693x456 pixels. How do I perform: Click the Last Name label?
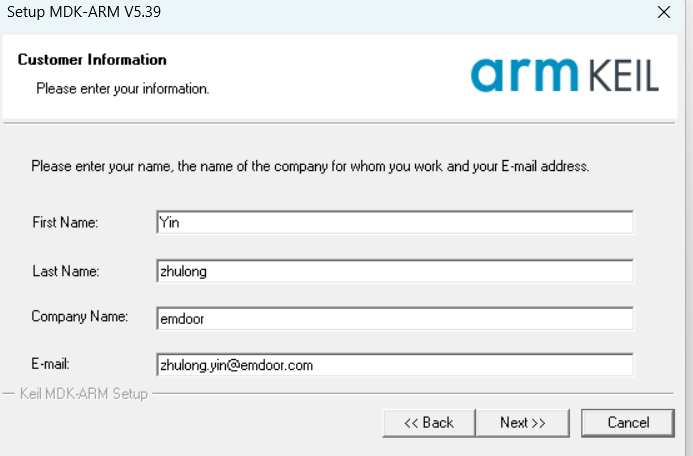click(x=65, y=271)
